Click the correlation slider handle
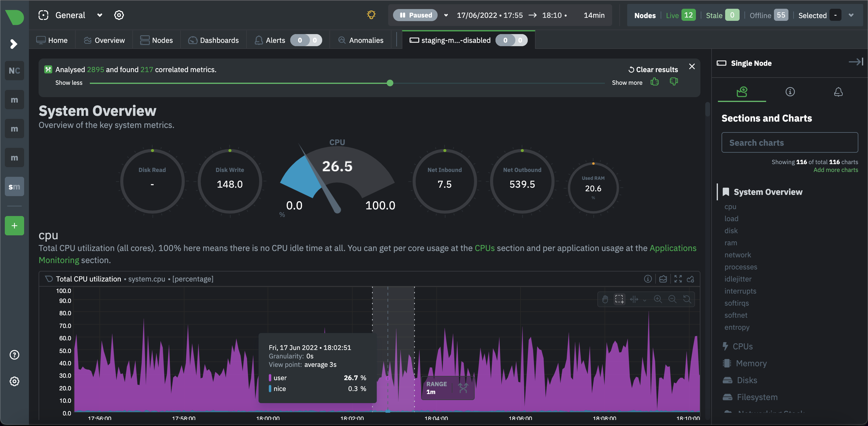Image resolution: width=868 pixels, height=426 pixels. [390, 83]
